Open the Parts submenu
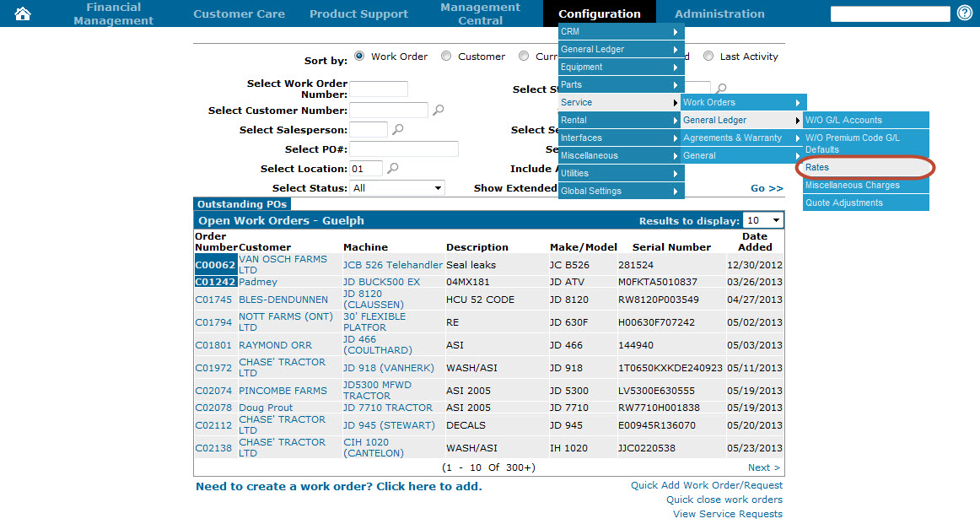This screenshot has height=524, width=980. [620, 84]
